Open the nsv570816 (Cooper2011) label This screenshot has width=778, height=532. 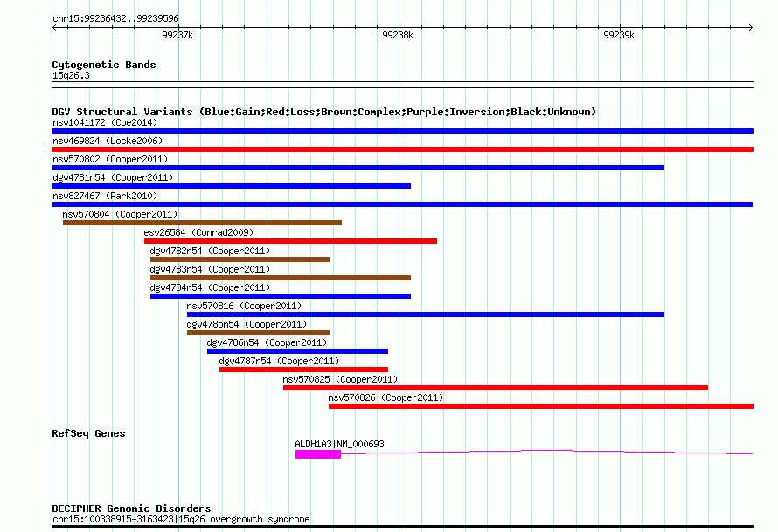point(244,306)
